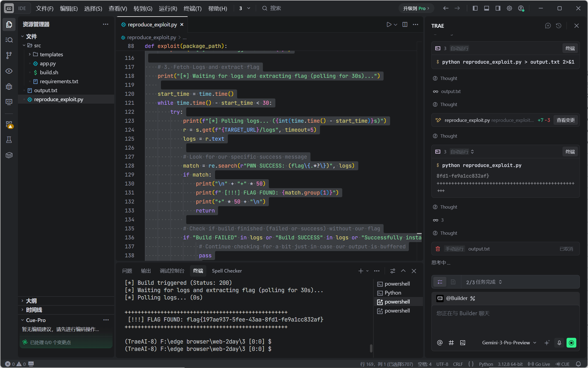Click the attach image icon in chat
588x368 pixels.
[x=463, y=343]
